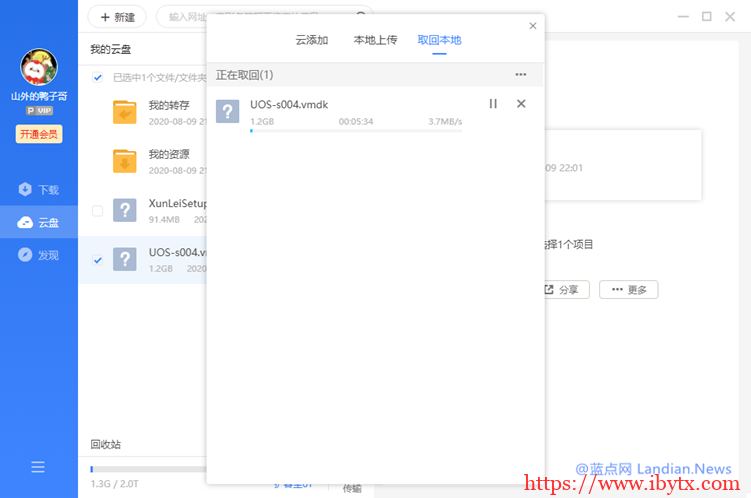The height and width of the screenshot is (498, 751).
Task: Go to 云盘 in the sidebar
Action: pyautogui.click(x=39, y=222)
